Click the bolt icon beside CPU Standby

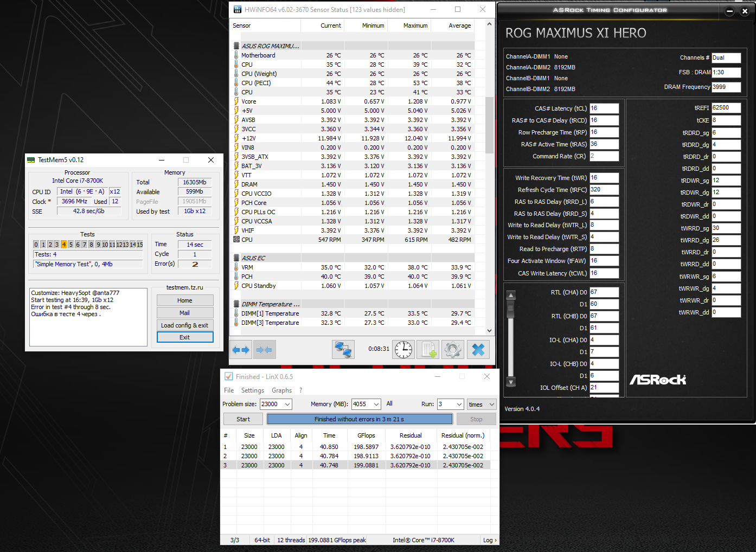[236, 286]
